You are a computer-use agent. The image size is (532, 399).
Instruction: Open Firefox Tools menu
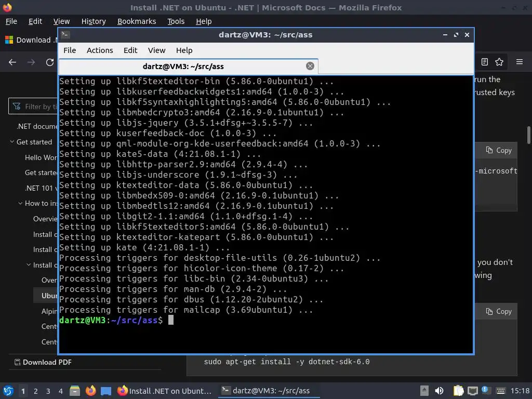[x=176, y=21]
